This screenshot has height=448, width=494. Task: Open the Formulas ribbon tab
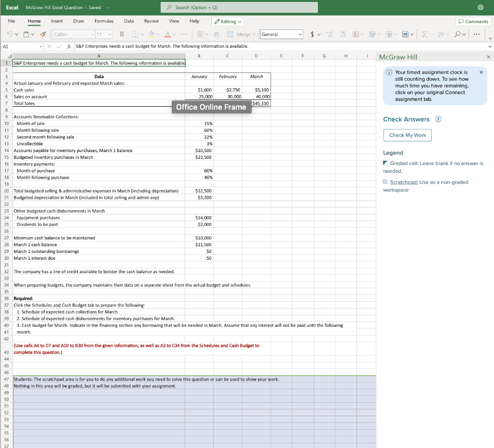pyautogui.click(x=104, y=21)
